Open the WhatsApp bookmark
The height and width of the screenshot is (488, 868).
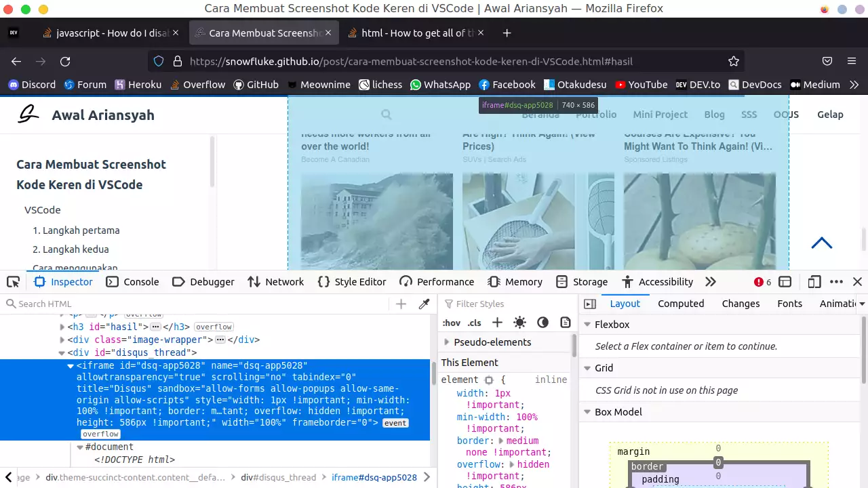coord(440,85)
